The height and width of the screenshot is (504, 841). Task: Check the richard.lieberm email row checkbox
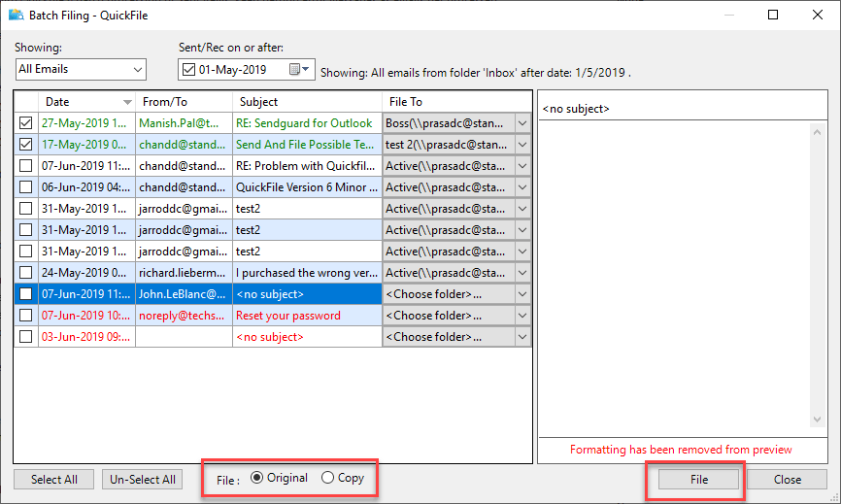point(26,272)
